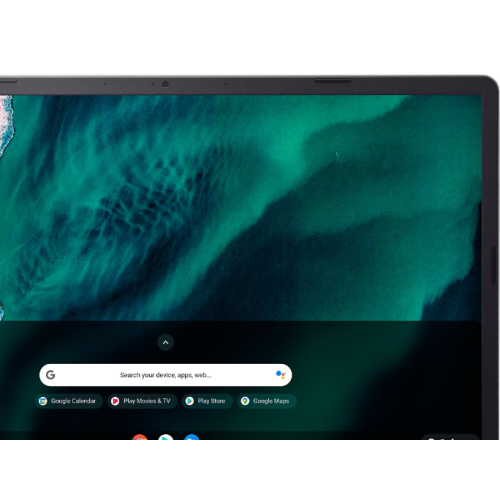Viewport: 500px width, 500px height.
Task: Open Play Store from the shelf
Action: coord(166,437)
